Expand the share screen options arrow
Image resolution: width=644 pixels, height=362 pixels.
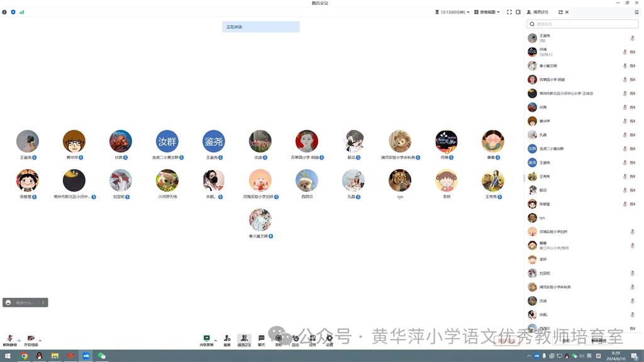[216, 341]
